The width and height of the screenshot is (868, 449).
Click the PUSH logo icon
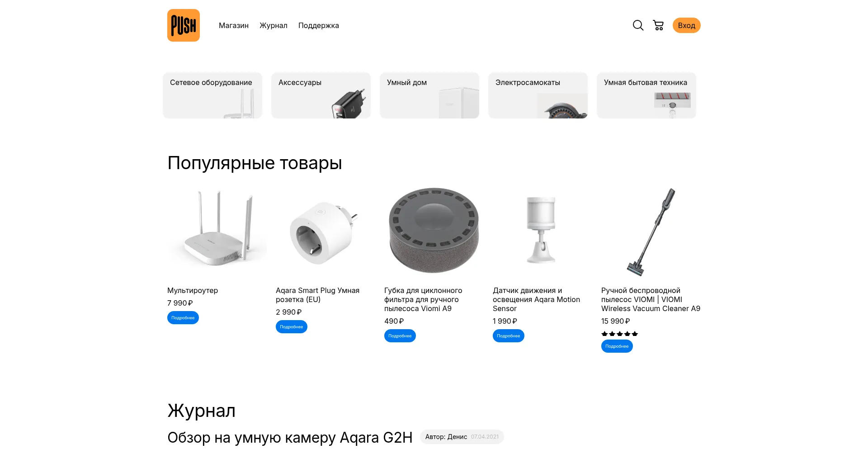coord(184,25)
